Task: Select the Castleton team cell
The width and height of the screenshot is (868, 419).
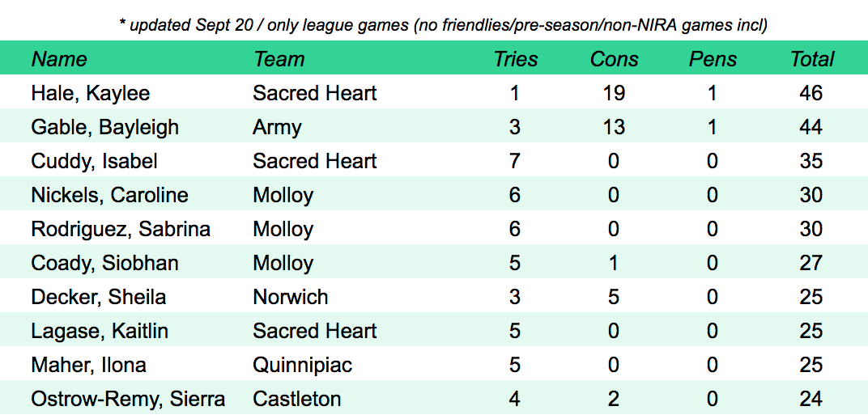Action: point(296,399)
